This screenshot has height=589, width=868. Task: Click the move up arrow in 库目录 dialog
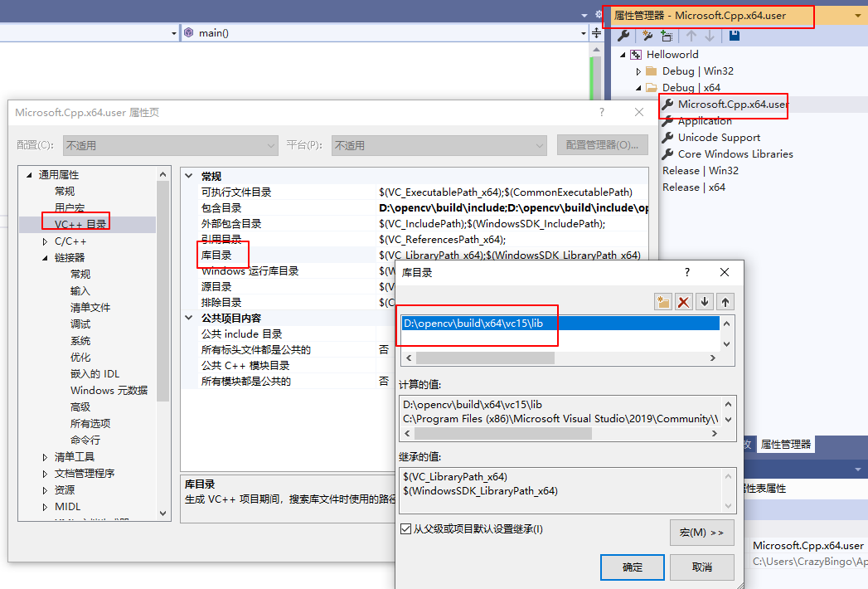[x=725, y=301]
